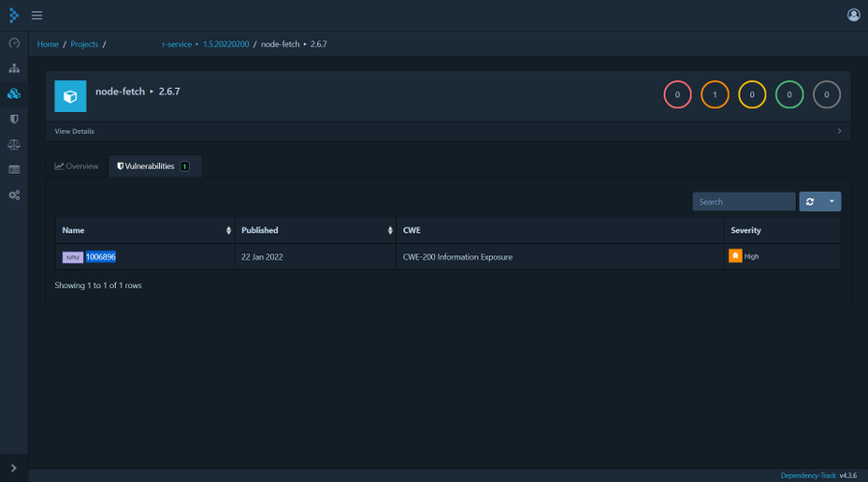
Task: Focus the Search input field
Action: [x=744, y=202]
